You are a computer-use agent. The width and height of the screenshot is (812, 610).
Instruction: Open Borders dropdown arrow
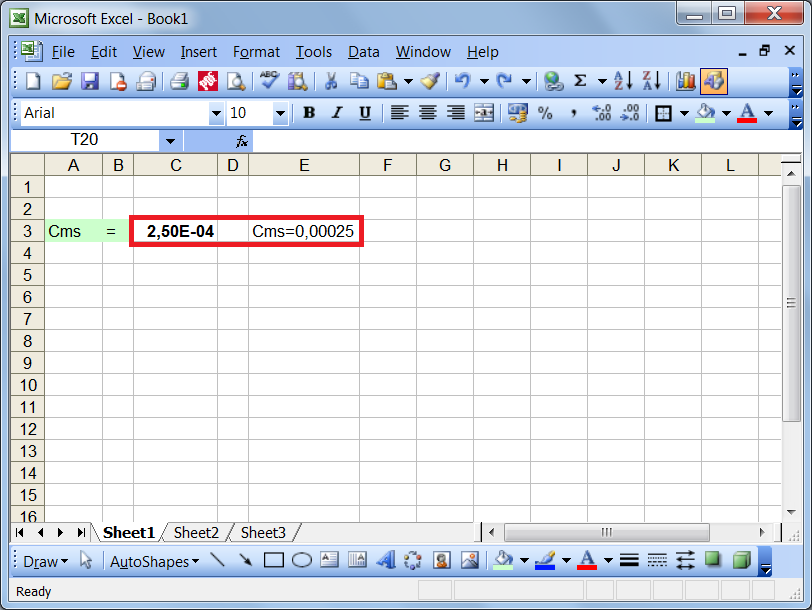pyautogui.click(x=684, y=113)
